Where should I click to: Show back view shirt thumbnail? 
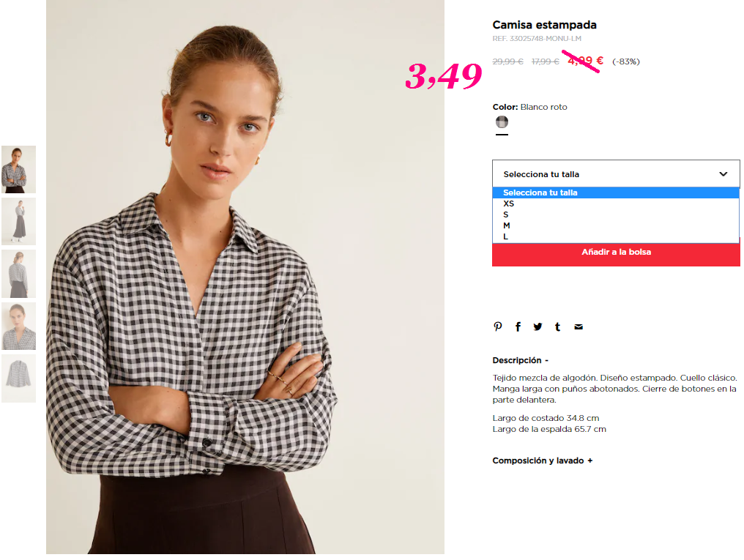point(18,274)
